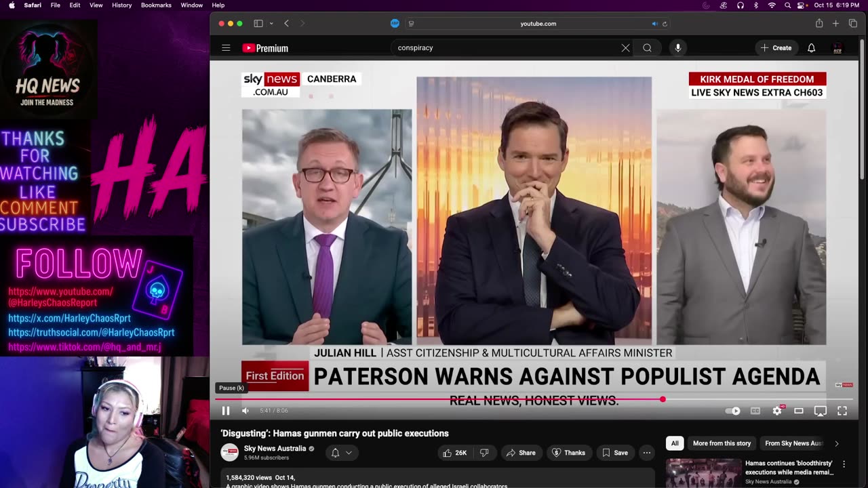Turn on closed captions in the player
Screen dimensions: 868x488
click(755, 411)
